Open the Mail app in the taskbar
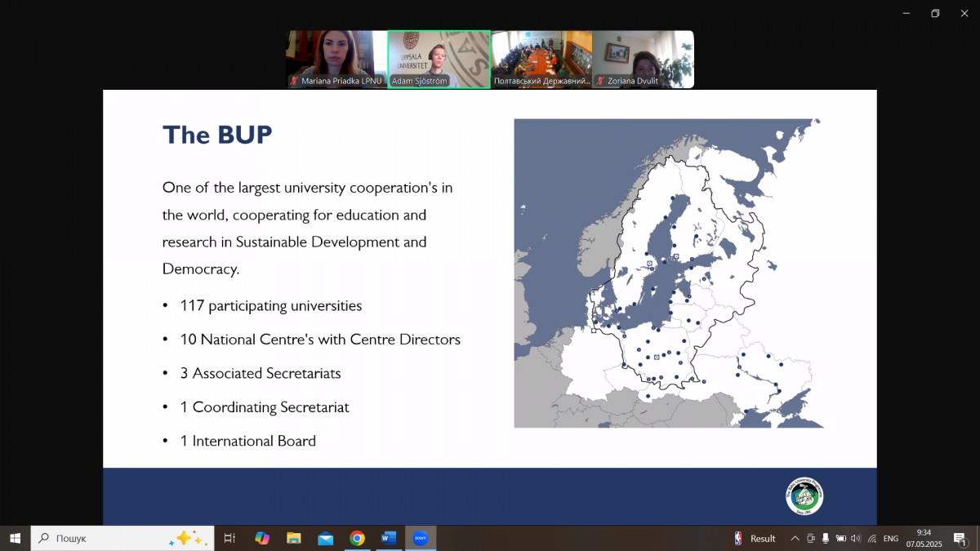 [x=325, y=538]
